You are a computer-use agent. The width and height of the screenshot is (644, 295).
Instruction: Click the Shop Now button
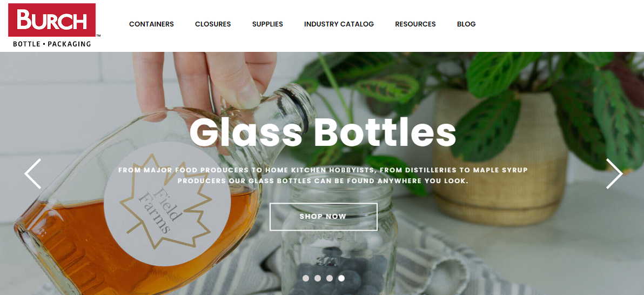[x=323, y=217]
